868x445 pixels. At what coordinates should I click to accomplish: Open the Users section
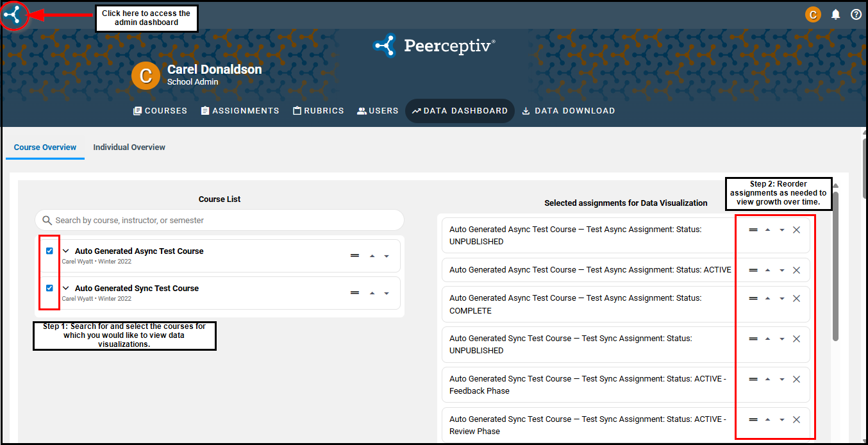378,111
